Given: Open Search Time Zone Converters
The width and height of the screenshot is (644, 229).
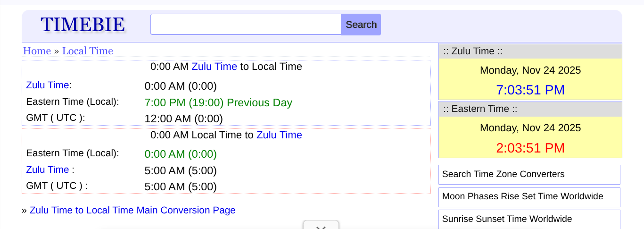Looking at the screenshot, I should (x=529, y=174).
